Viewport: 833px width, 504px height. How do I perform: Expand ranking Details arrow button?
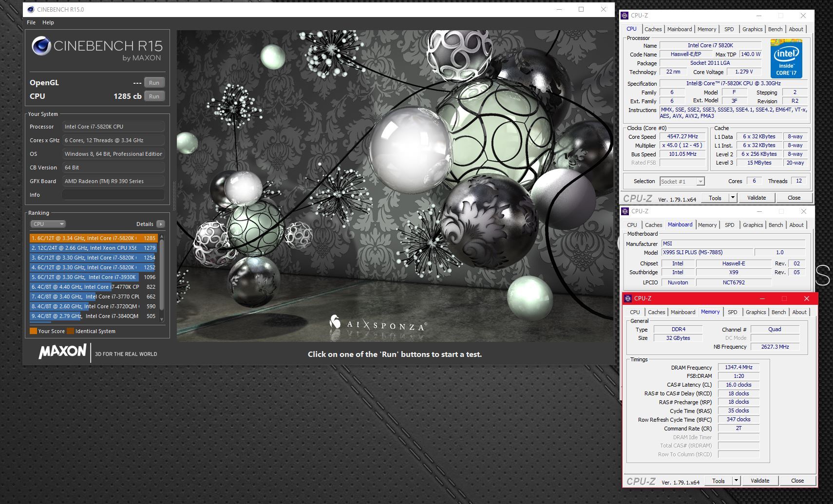[x=161, y=224]
